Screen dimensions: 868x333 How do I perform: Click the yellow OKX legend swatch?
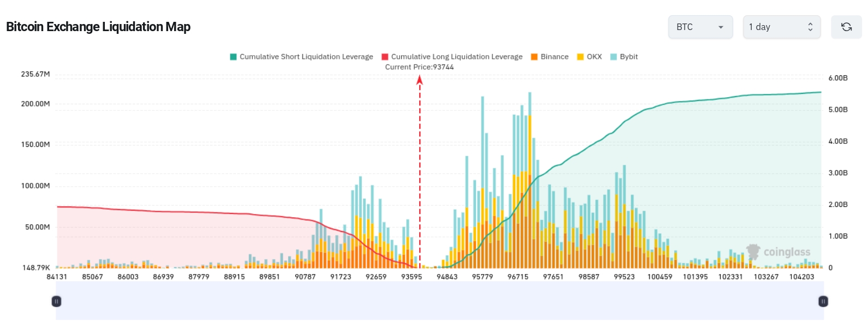(580, 57)
